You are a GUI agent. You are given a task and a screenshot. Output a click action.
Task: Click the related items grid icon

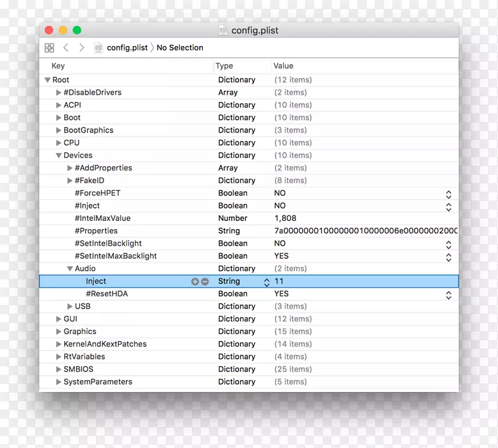coord(50,48)
